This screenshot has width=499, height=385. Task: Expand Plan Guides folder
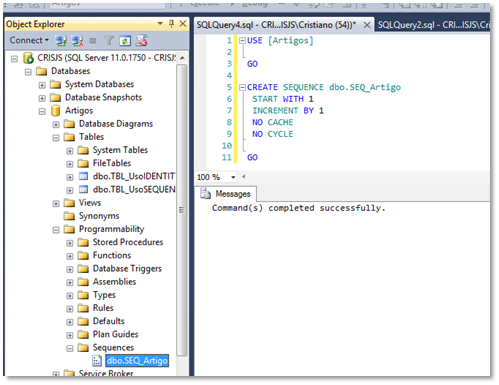point(70,335)
